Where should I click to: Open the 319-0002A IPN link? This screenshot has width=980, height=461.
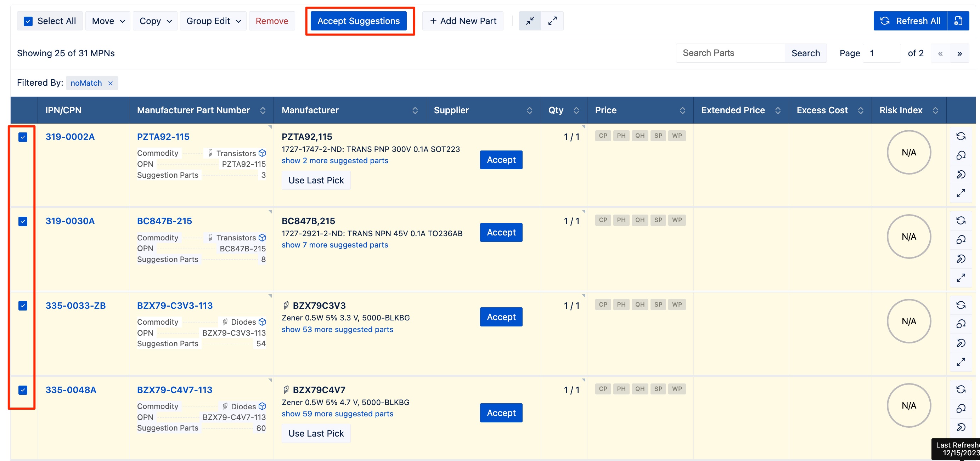(70, 137)
